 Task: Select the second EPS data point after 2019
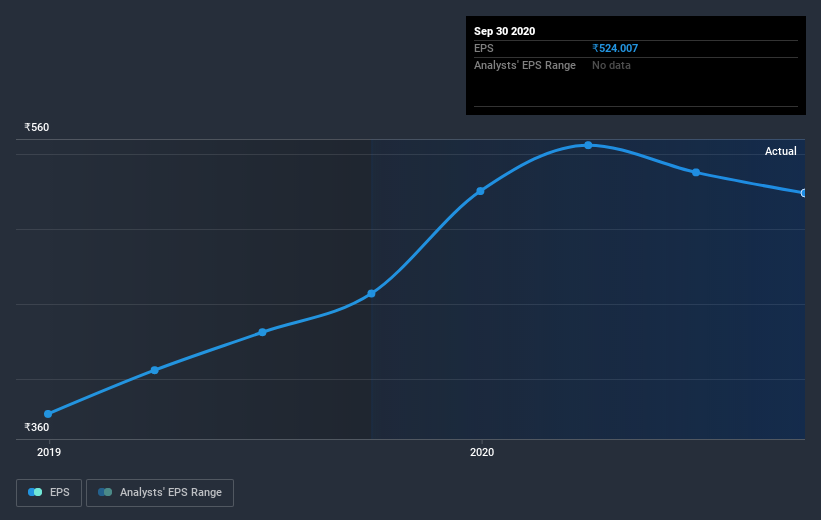tap(154, 370)
